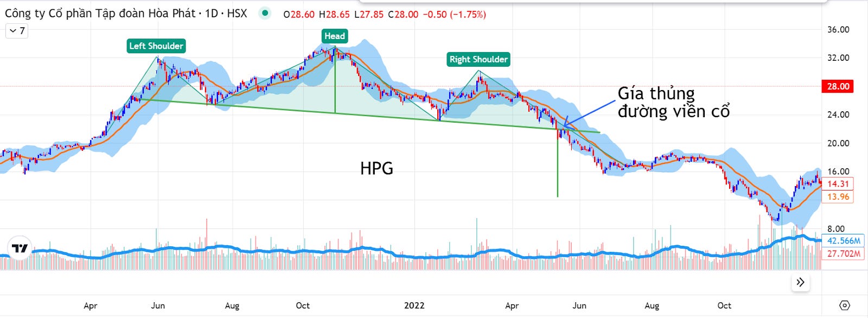
Task: Click the change value −0.50 (−1.75%)
Action: coord(455,15)
